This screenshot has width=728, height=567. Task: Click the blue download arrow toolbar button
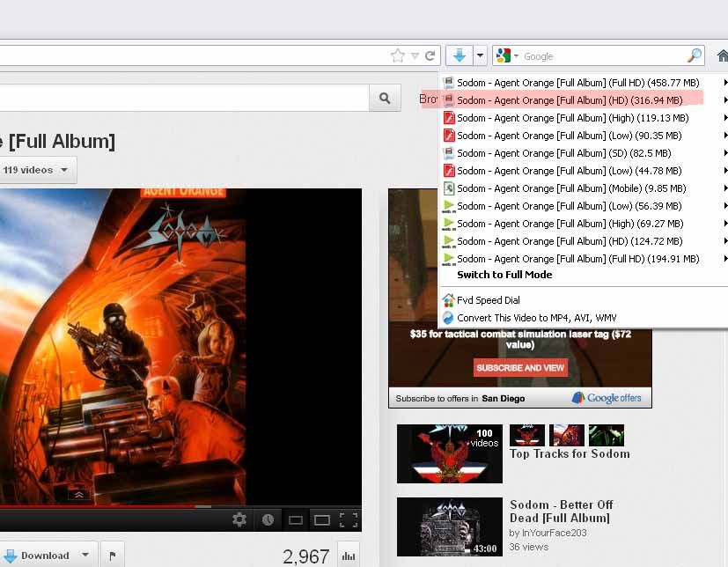[460, 55]
